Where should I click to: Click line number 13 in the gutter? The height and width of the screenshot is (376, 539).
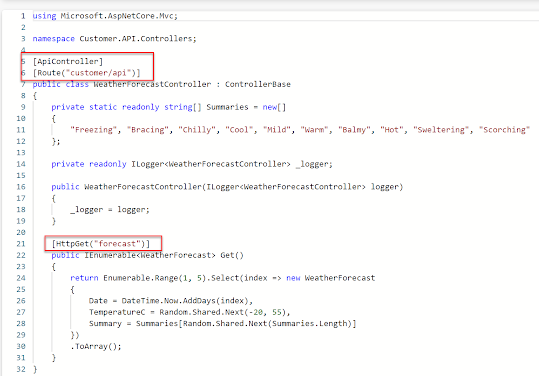click(21, 153)
